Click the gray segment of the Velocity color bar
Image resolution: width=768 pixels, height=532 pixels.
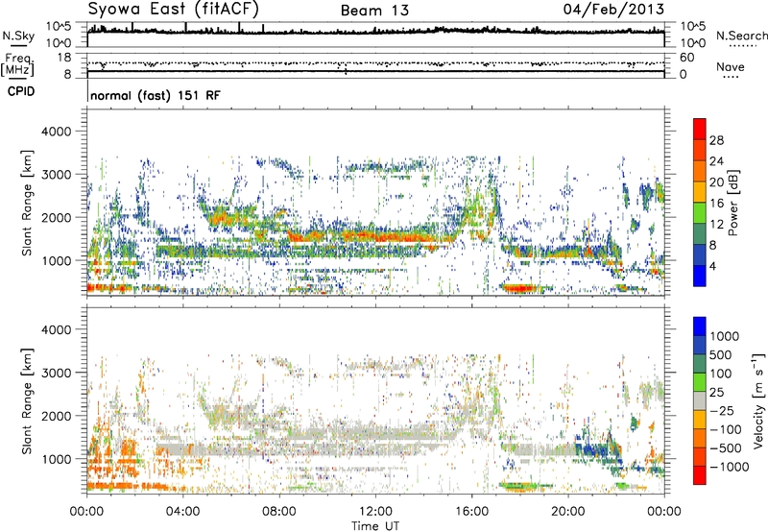[700, 400]
